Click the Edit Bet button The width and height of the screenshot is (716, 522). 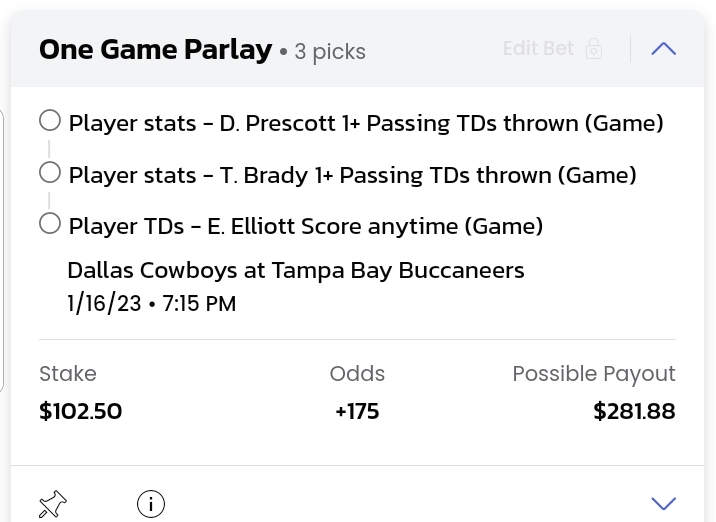click(538, 48)
